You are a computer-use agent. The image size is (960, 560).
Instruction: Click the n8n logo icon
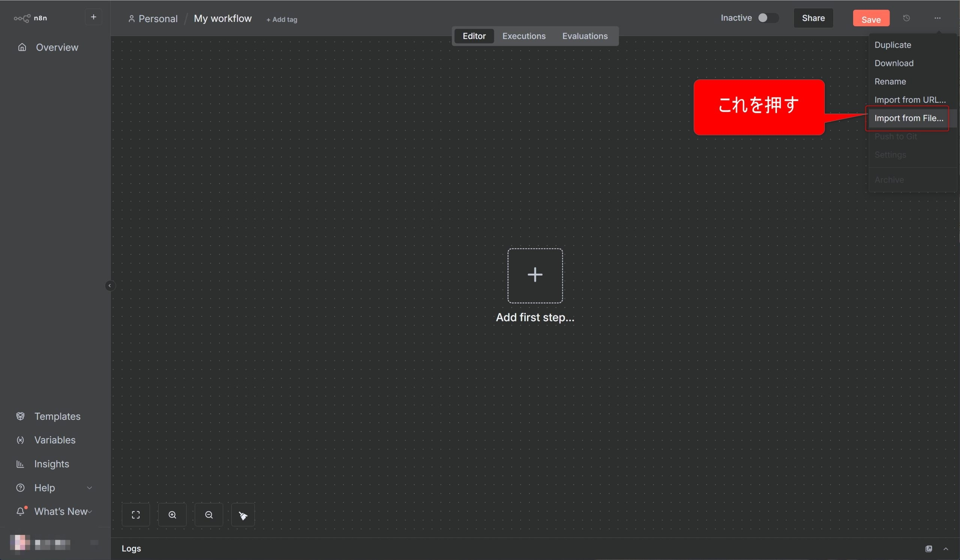pos(22,18)
